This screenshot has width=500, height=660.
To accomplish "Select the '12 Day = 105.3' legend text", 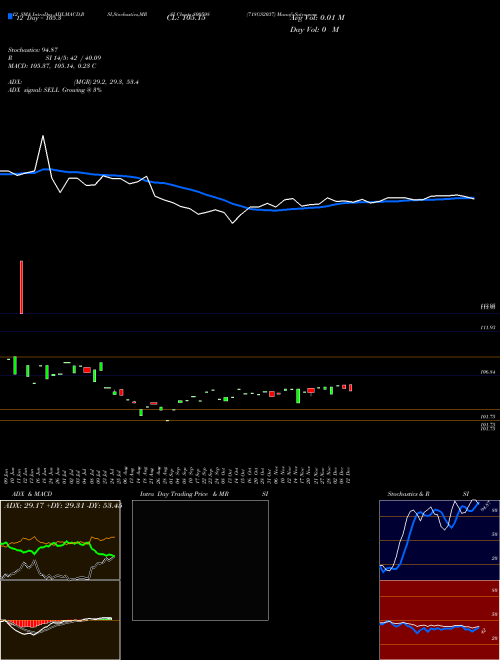I will pyautogui.click(x=39, y=18).
